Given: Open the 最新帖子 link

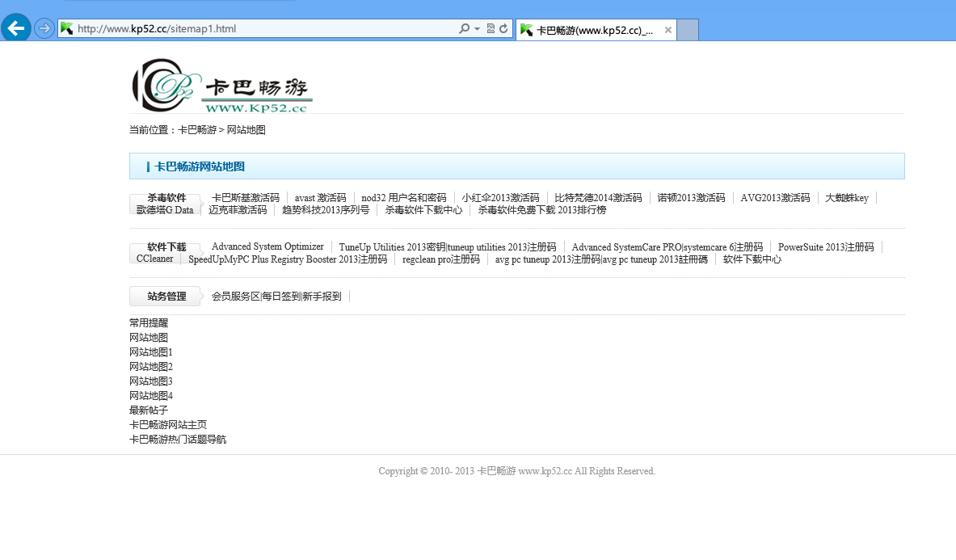Looking at the screenshot, I should click(147, 410).
